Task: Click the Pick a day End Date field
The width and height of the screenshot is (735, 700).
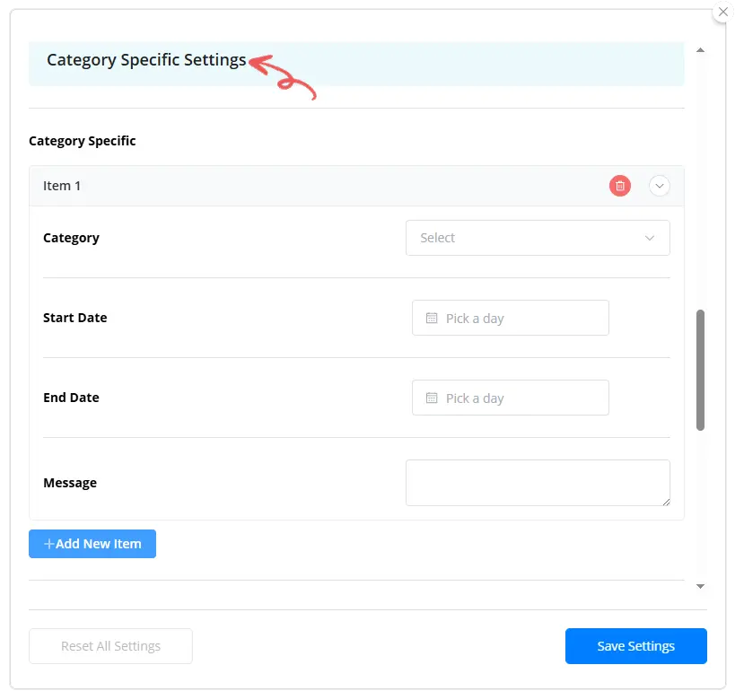Action: pyautogui.click(x=511, y=398)
